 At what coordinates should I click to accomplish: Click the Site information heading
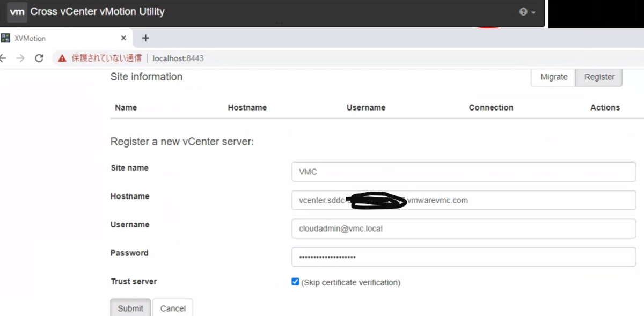click(147, 77)
